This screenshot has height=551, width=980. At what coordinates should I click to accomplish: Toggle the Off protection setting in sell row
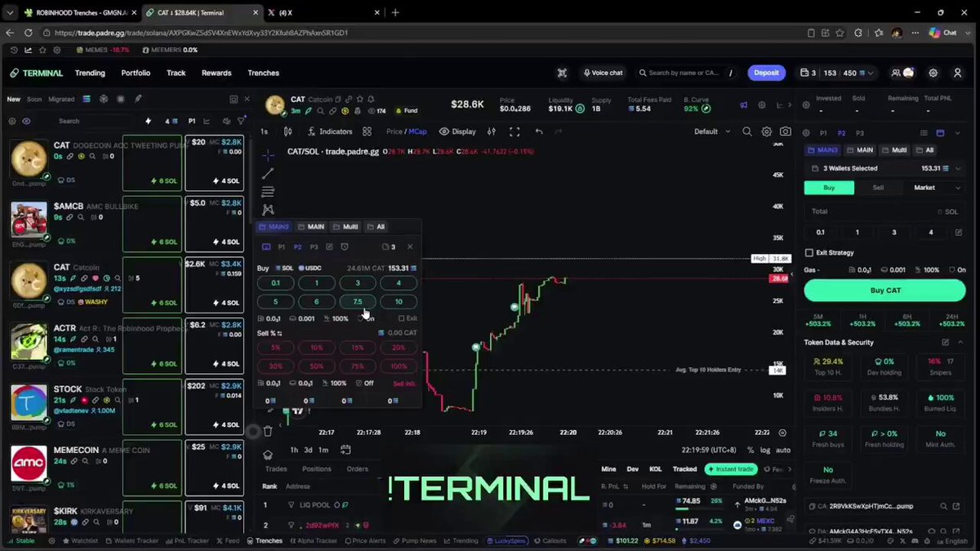point(364,384)
